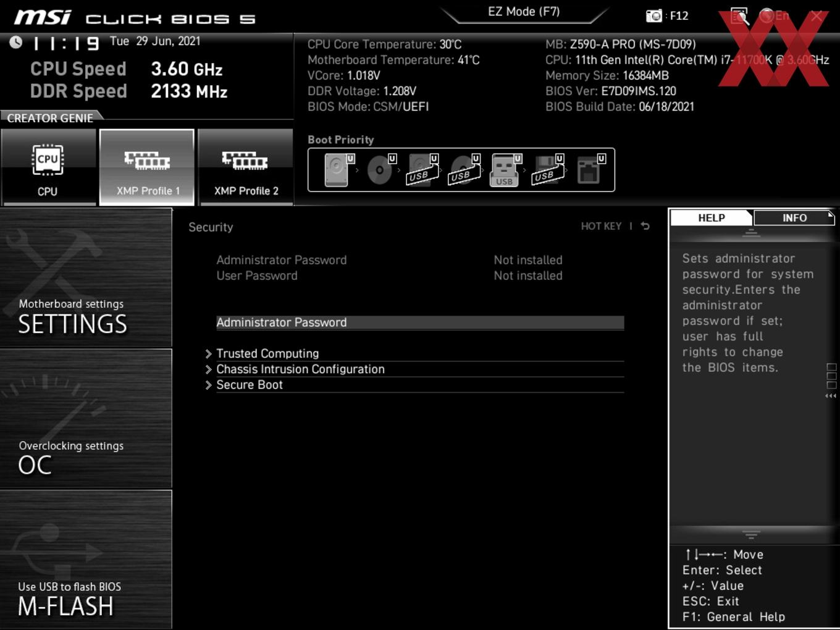840x630 pixels.
Task: Click the '+/-: Value' hint
Action: 713,586
